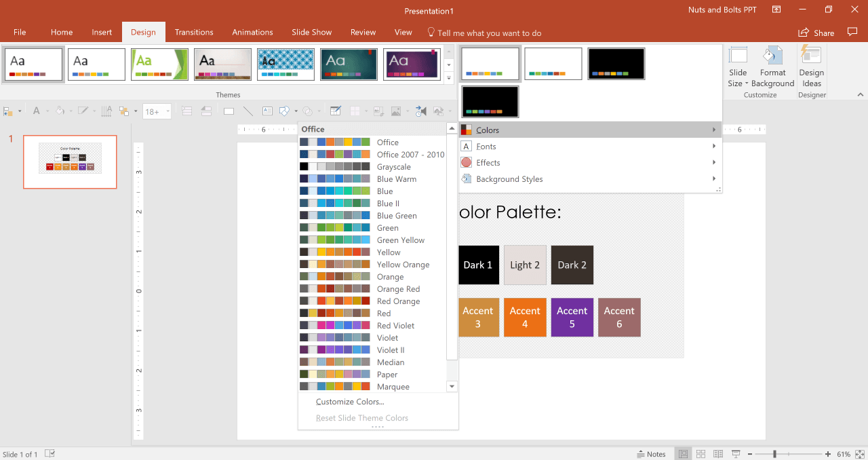Screen dimensions: 868x460
Task: Switch to the Insert tab
Action: click(102, 32)
